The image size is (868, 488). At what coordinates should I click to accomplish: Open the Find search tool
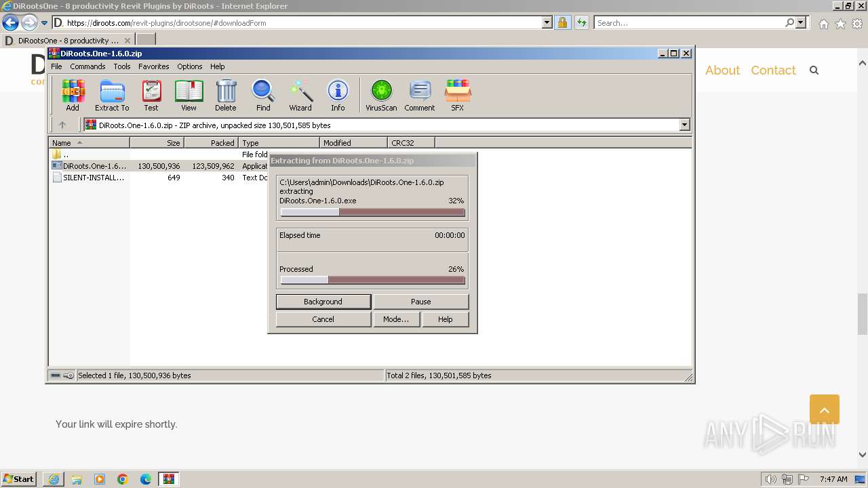coord(263,95)
